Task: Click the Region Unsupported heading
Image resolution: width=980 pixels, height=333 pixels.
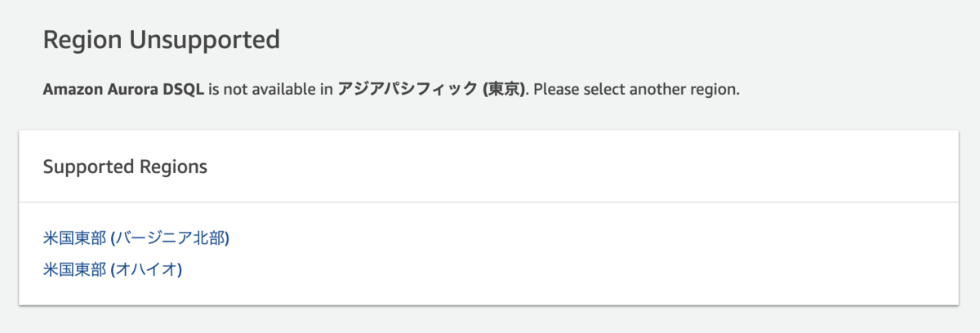Action: coord(161,39)
